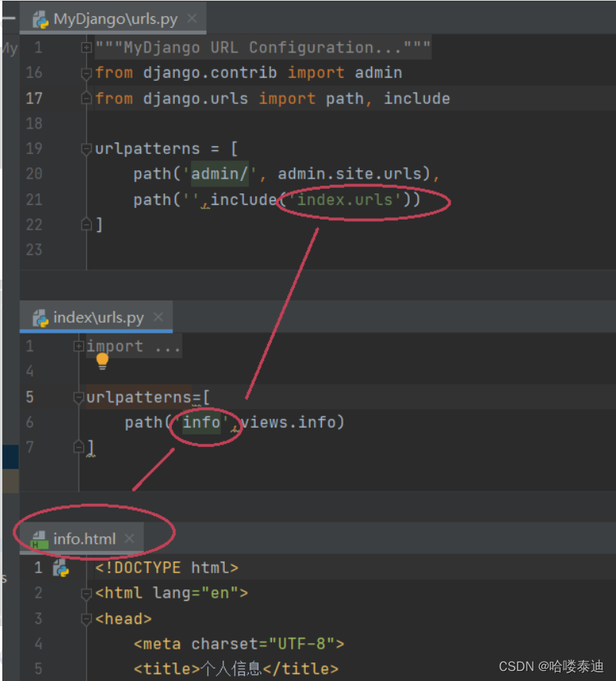Image resolution: width=616 pixels, height=681 pixels.
Task: Click the 'admin/' path string
Action: 220,174
